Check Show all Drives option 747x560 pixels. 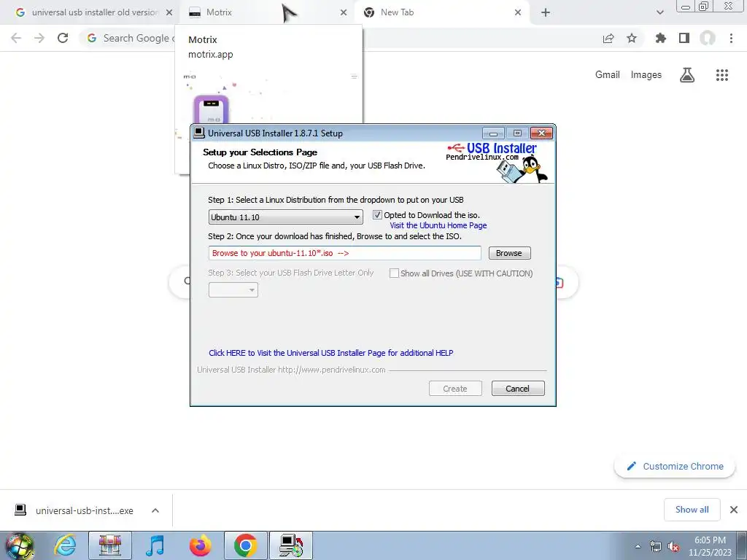(x=394, y=273)
